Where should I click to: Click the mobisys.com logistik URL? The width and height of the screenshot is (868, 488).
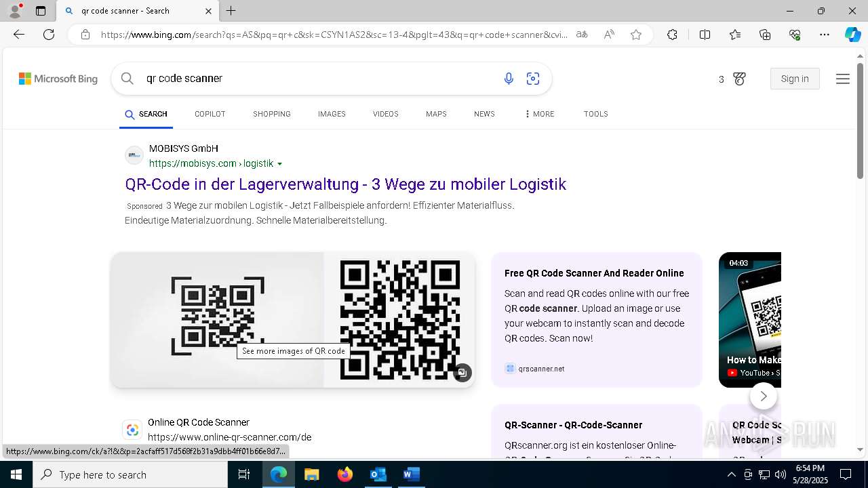click(x=211, y=163)
